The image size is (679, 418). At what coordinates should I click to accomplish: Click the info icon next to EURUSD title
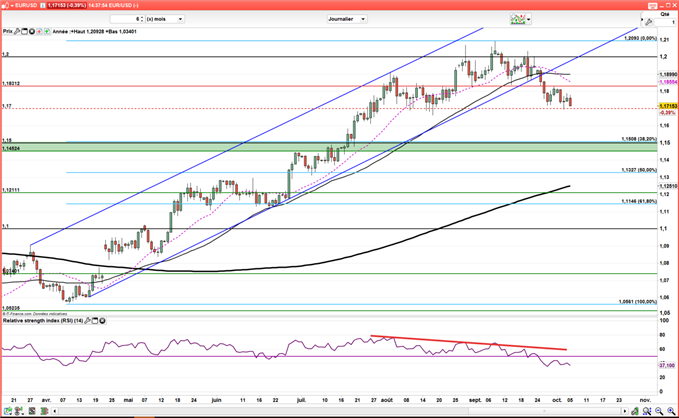[x=42, y=5]
